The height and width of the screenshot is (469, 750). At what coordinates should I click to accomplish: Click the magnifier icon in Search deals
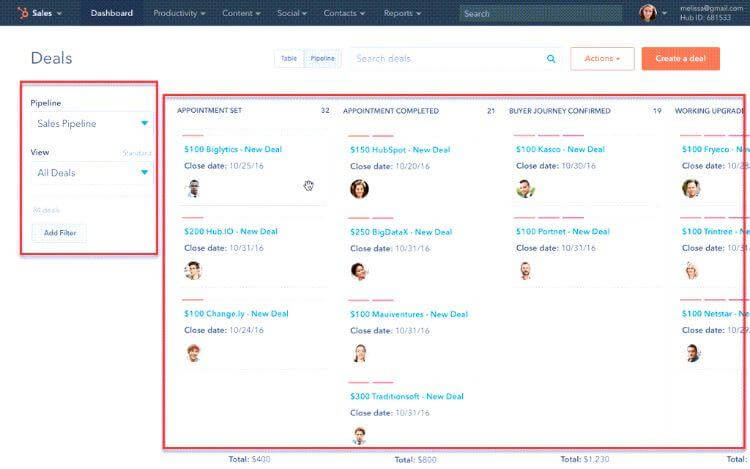[551, 59]
